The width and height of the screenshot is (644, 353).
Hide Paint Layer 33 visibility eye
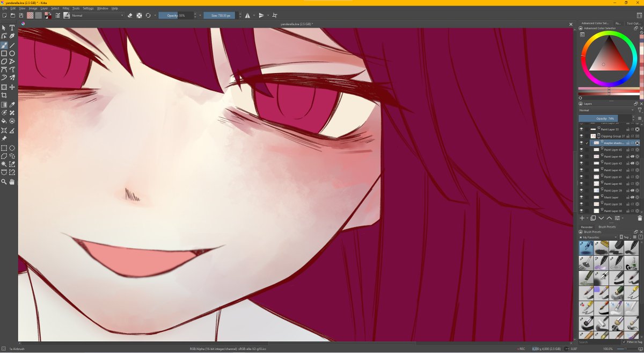pos(581,129)
